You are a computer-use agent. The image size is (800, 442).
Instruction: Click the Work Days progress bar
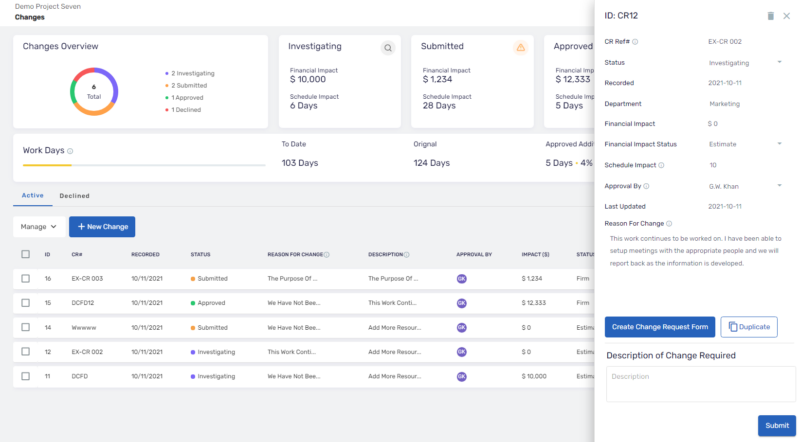[144, 165]
